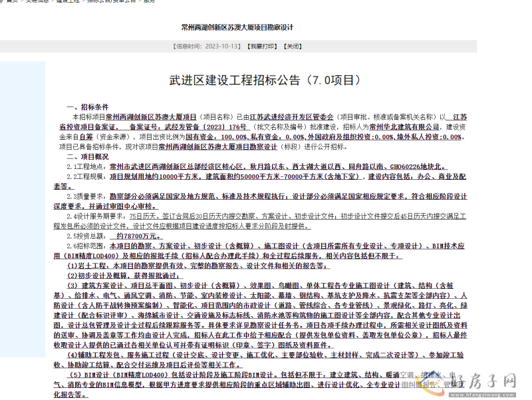Click the 2.6招标范围 label
The width and height of the screenshot is (532, 400).
86,246
